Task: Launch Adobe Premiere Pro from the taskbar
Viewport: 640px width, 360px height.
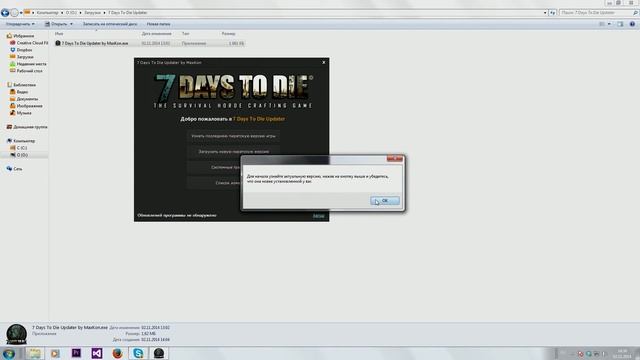Action: click(76, 353)
